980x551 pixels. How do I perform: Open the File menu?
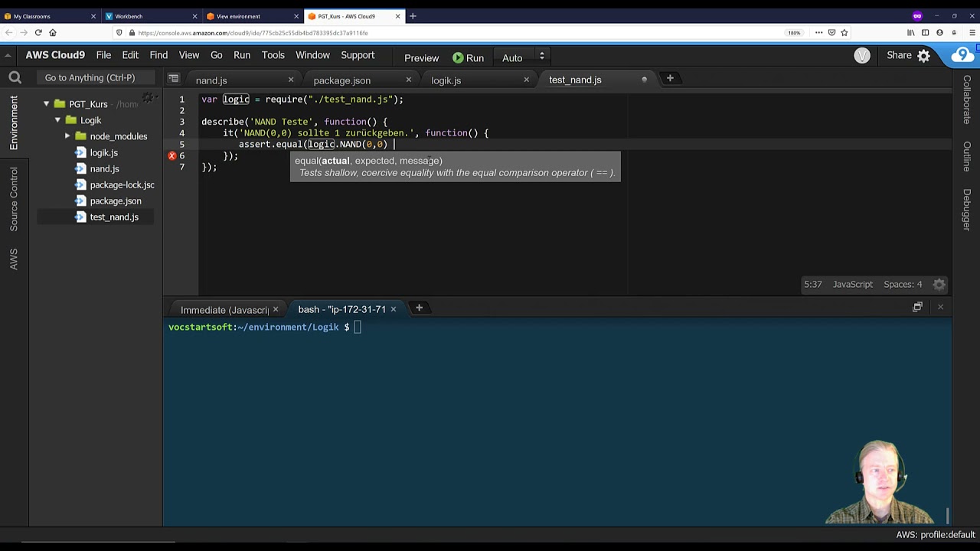point(103,55)
